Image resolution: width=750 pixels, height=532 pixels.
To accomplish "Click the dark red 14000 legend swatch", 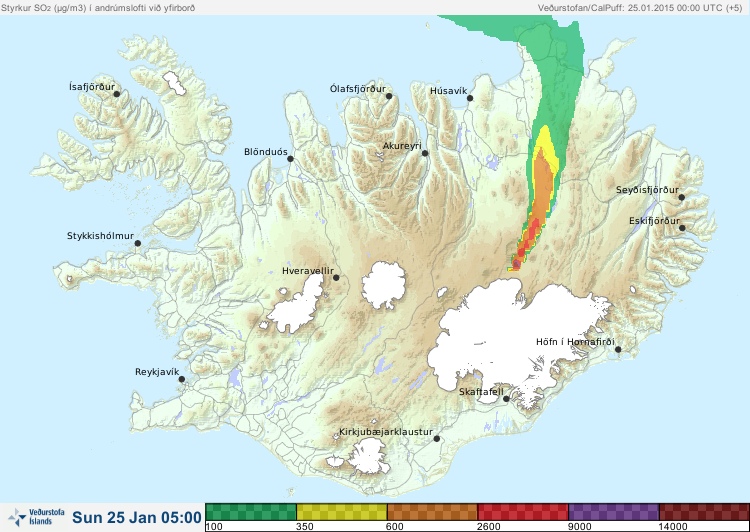I will click(704, 512).
